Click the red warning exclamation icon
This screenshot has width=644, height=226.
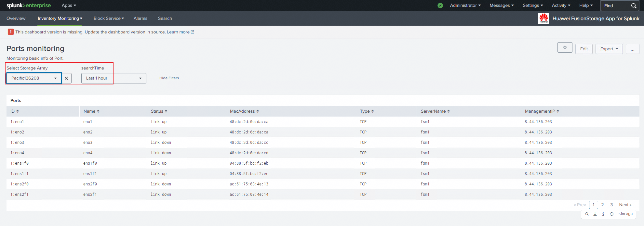tap(11, 32)
